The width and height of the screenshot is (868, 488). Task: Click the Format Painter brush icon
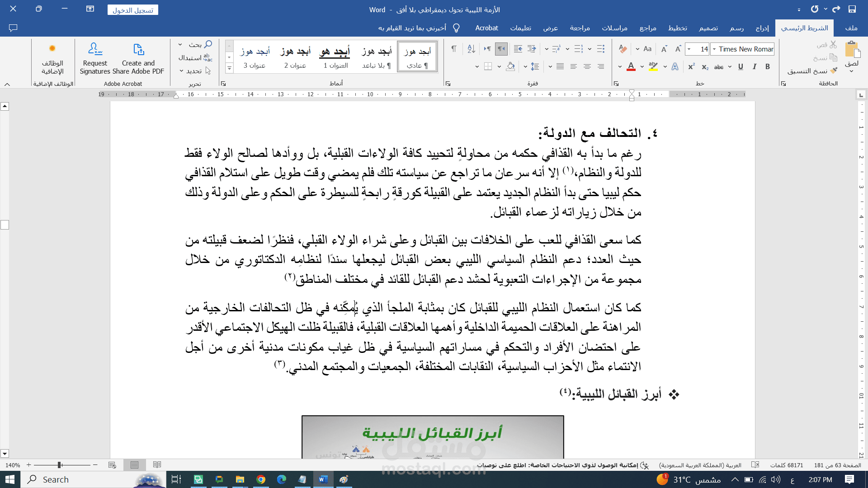(834, 71)
